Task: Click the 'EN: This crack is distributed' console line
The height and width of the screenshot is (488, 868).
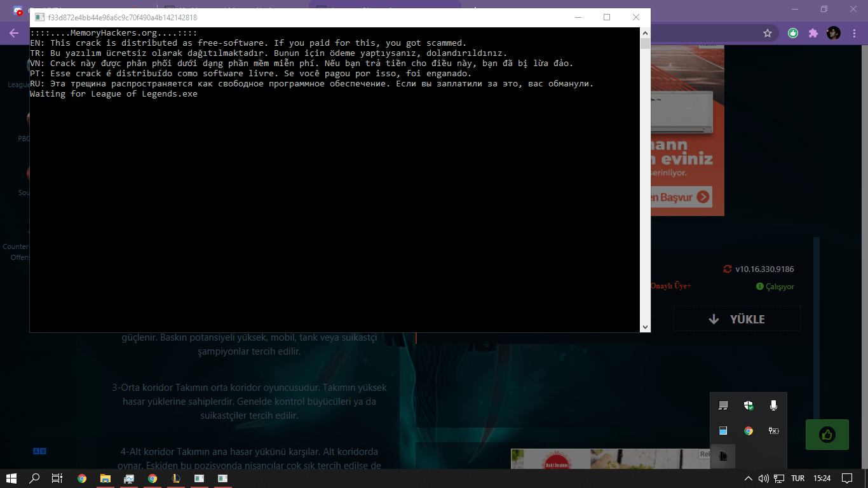Action: 248,43
